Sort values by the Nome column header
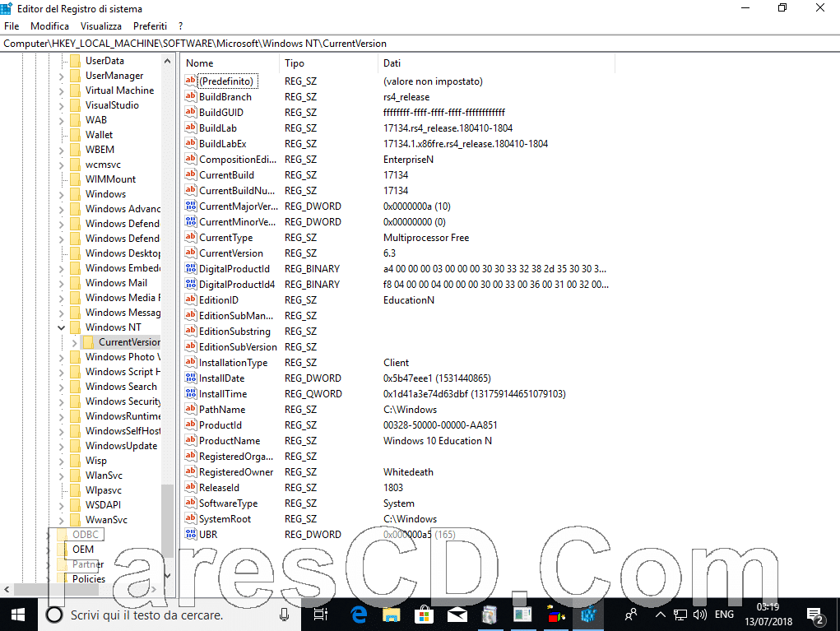The width and height of the screenshot is (840, 631). pos(230,63)
